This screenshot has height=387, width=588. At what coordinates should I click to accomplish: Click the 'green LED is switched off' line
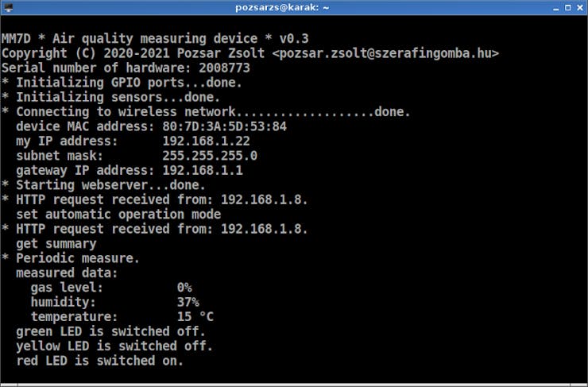(110, 331)
